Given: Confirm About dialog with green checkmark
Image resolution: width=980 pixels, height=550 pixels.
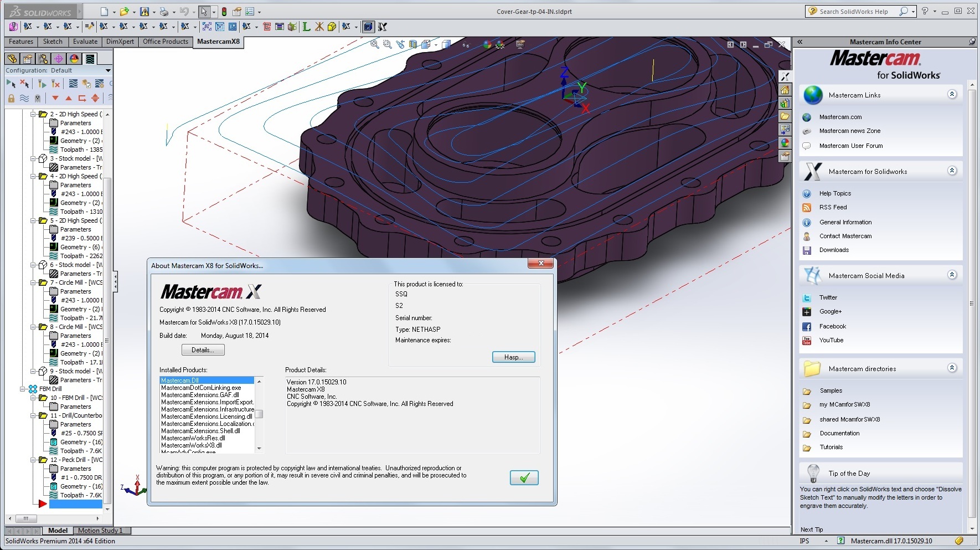Looking at the screenshot, I should click(524, 477).
